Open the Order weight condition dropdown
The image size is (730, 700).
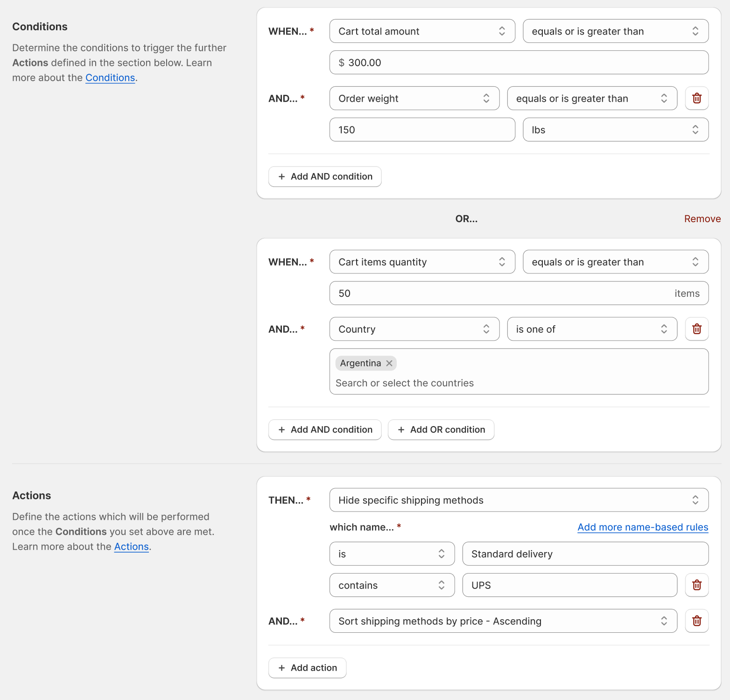point(414,98)
